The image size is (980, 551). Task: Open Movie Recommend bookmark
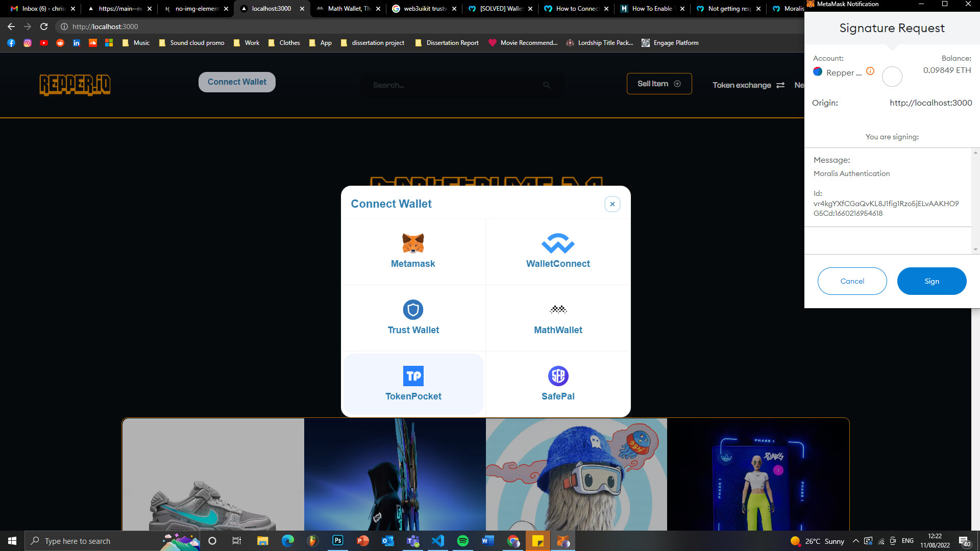click(x=523, y=43)
